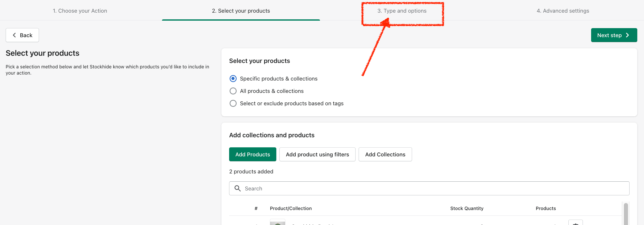Click the product table vertical scrollbar

626,214
